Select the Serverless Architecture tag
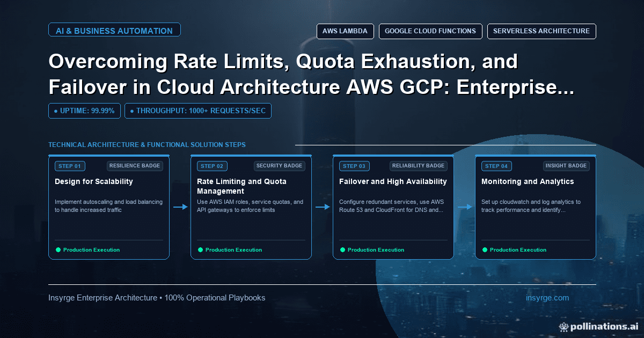This screenshot has height=338, width=644. (x=541, y=31)
